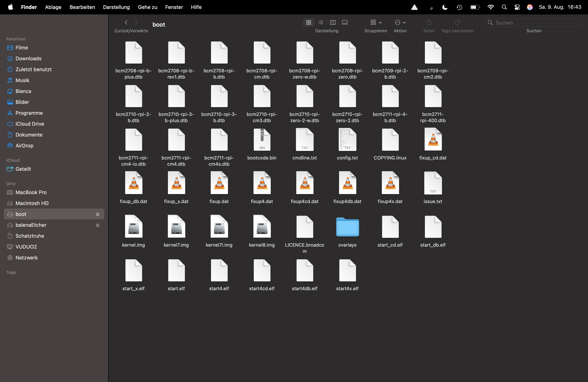The height and width of the screenshot is (382, 588).
Task: Toggle Focus moon icon in menu bar
Action: tap(445, 7)
